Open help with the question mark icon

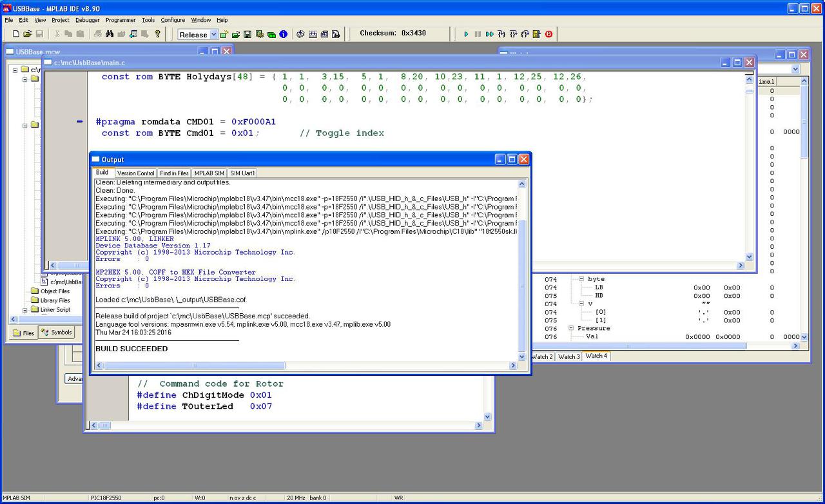(x=157, y=34)
